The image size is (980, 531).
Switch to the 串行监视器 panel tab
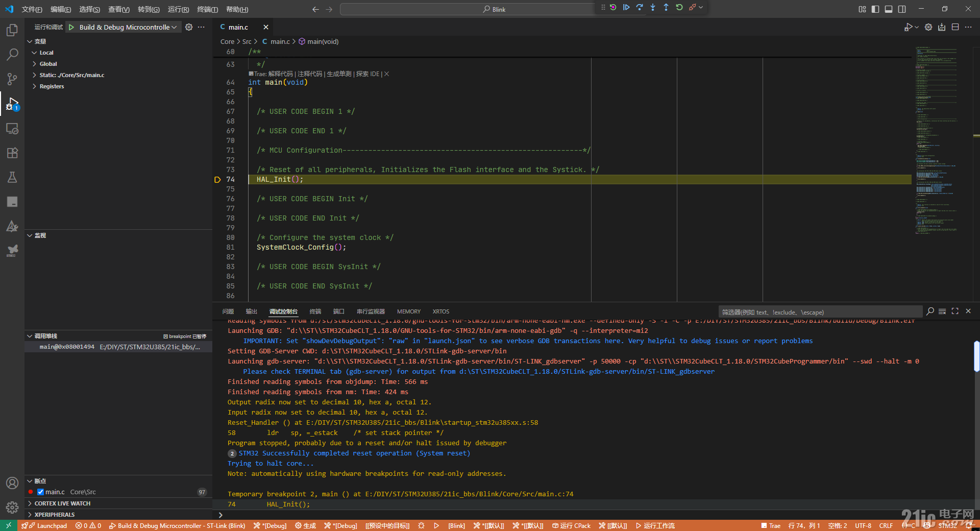coord(371,311)
